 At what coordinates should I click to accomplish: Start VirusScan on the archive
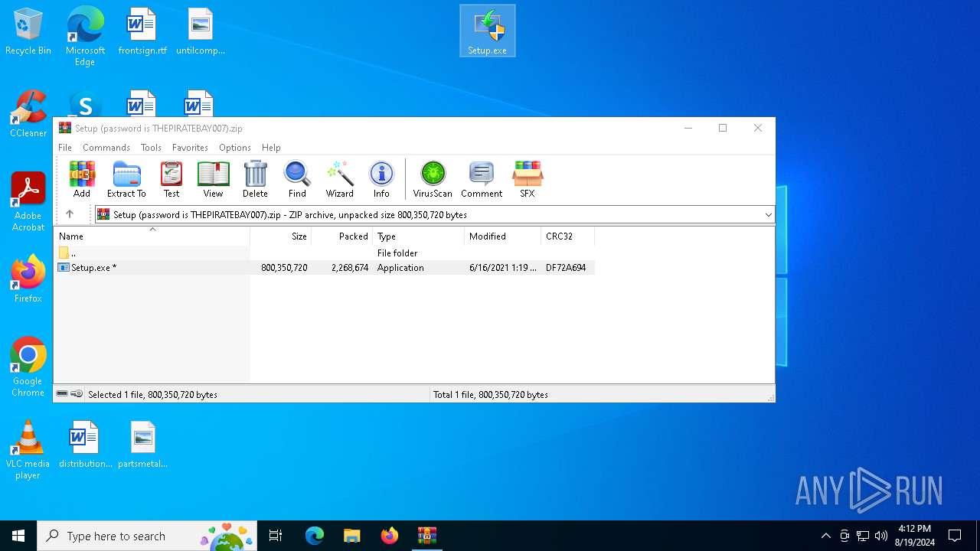click(x=433, y=180)
